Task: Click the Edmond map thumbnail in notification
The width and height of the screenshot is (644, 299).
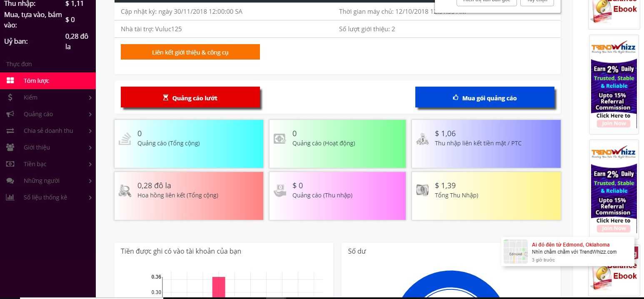Action: (516, 252)
